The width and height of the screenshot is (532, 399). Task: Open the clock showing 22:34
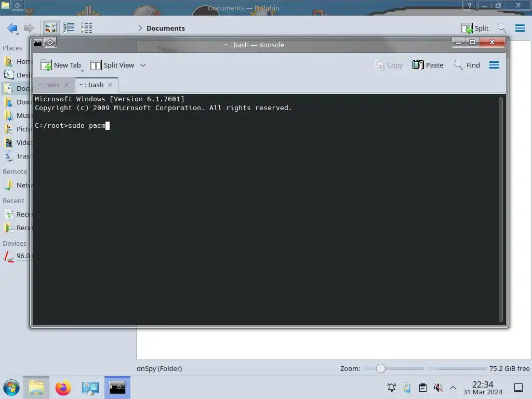483,388
